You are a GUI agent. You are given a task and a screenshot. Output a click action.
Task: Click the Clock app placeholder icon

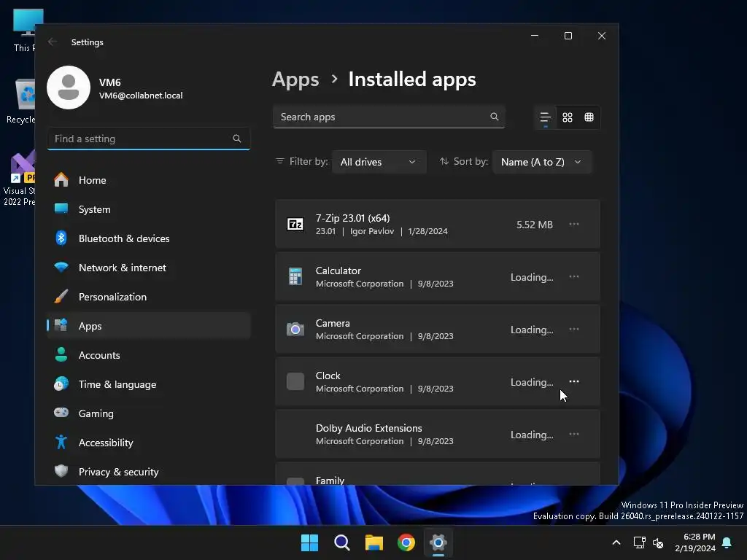click(295, 381)
